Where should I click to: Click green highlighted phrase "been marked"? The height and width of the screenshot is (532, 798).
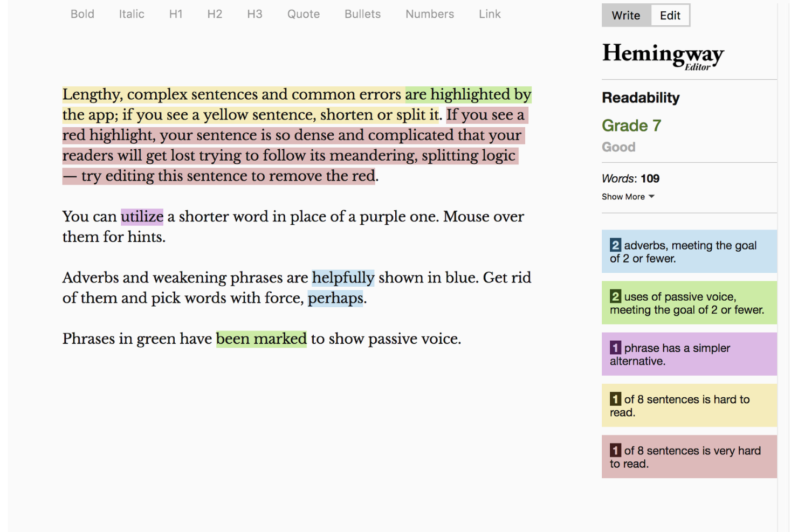tap(262, 338)
